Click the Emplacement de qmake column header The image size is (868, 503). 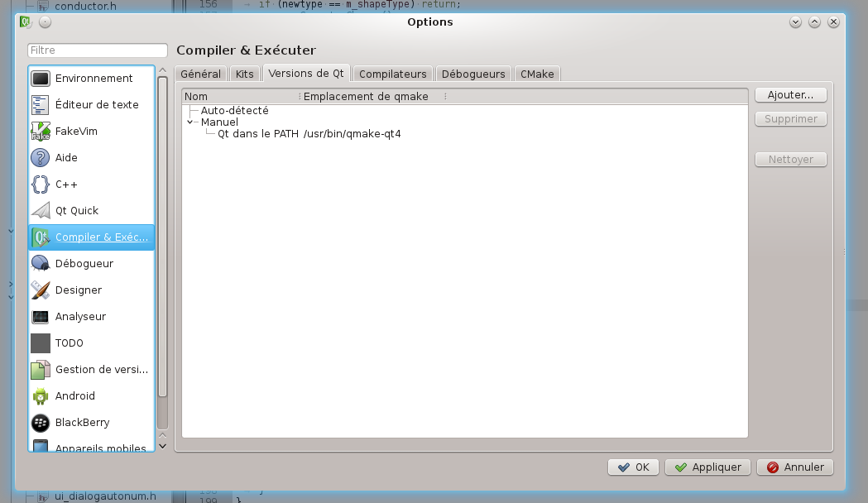point(374,96)
